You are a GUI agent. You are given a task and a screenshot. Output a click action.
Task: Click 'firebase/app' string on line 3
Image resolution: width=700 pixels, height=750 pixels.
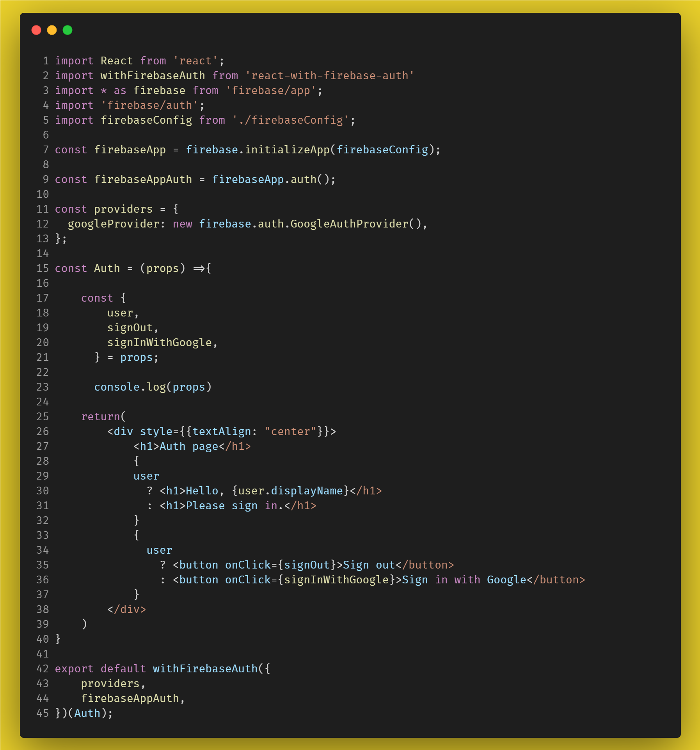[x=271, y=91]
